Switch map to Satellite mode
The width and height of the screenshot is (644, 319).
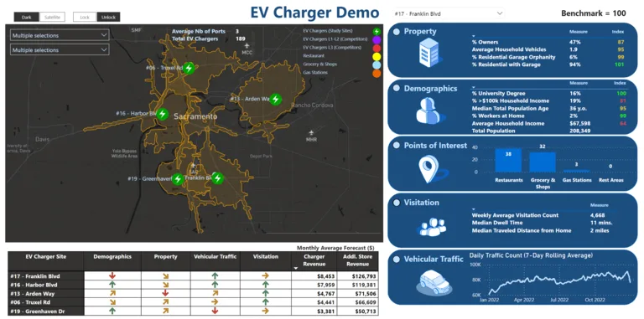coord(52,18)
